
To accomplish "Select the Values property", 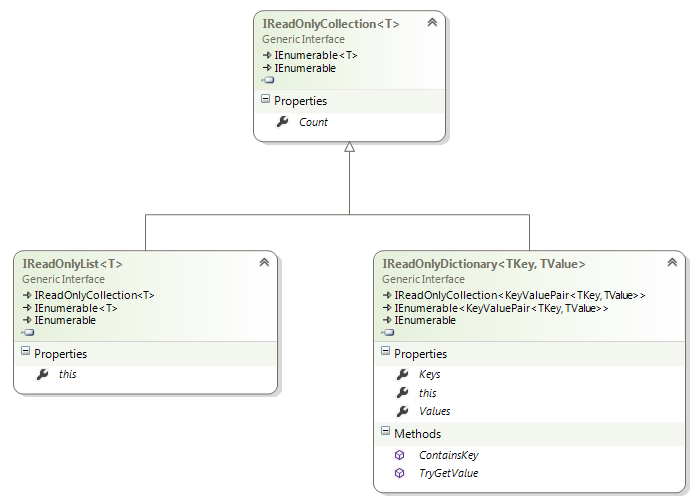I will tap(434, 411).
